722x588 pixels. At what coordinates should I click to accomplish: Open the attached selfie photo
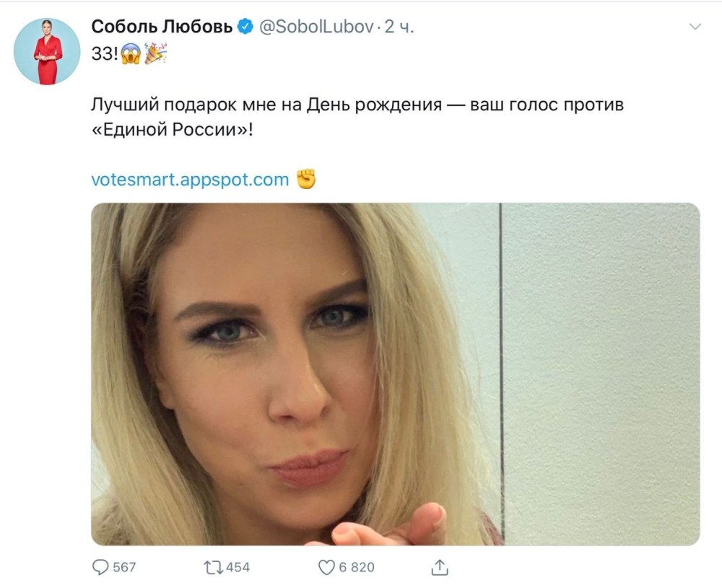click(x=396, y=374)
